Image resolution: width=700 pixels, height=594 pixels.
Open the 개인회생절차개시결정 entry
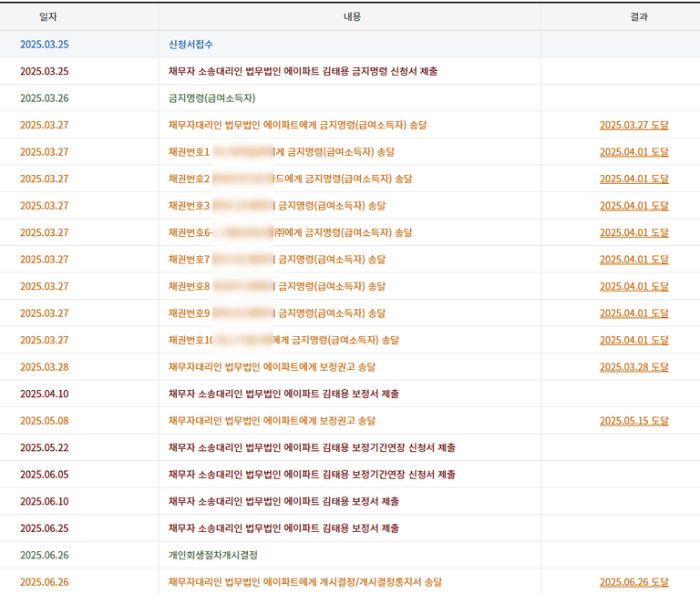[x=219, y=555]
